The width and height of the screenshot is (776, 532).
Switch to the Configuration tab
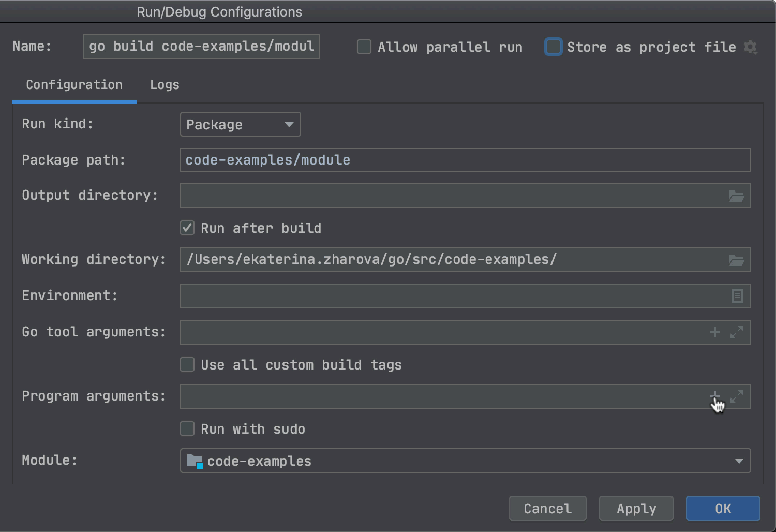(x=74, y=85)
